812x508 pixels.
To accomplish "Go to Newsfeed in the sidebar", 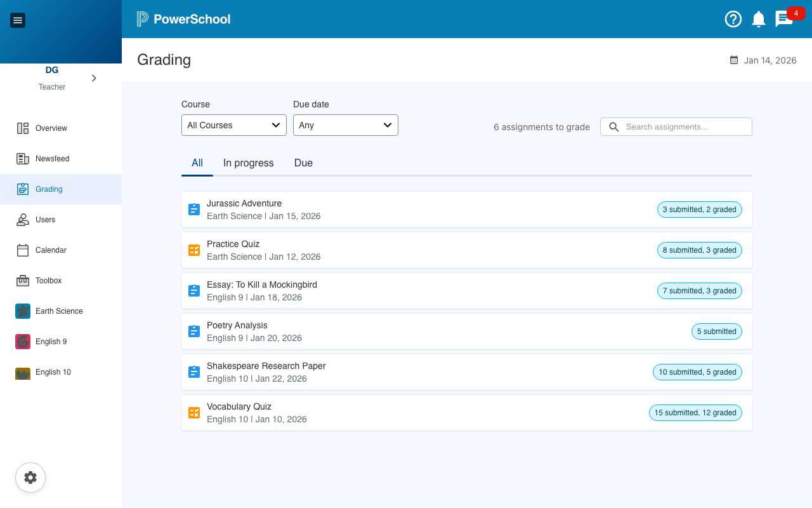I will click(52, 159).
